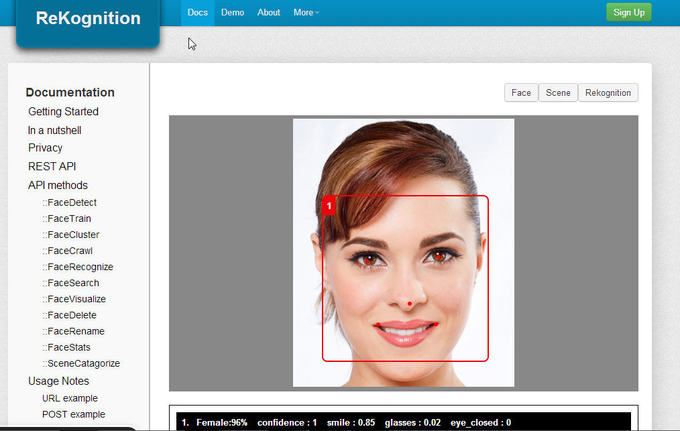Click the green Sign Up button

(628, 13)
